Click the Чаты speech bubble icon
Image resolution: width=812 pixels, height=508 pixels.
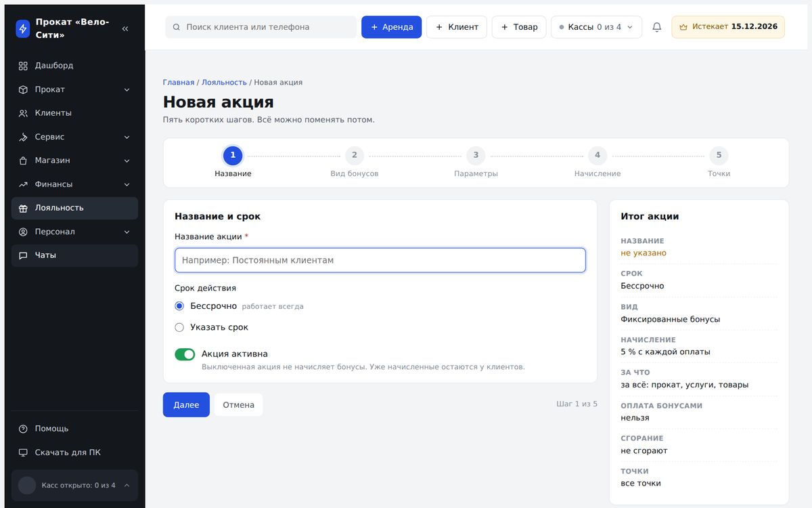23,255
